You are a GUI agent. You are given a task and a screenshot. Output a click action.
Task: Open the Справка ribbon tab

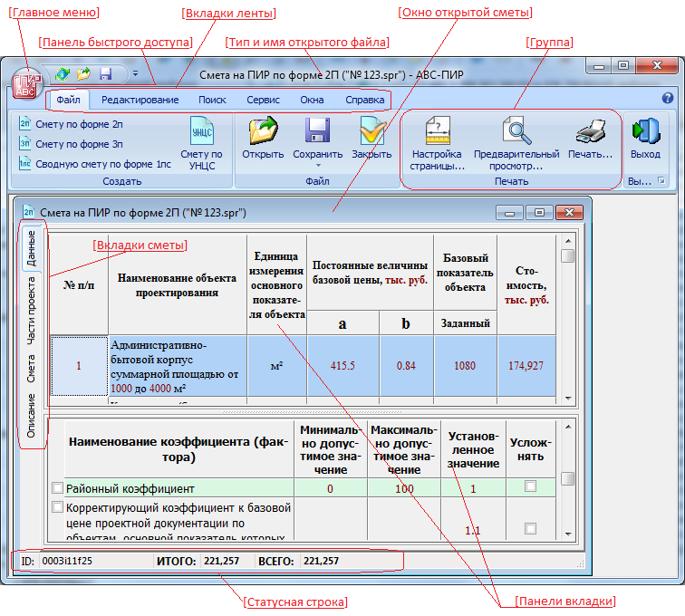pos(365,100)
